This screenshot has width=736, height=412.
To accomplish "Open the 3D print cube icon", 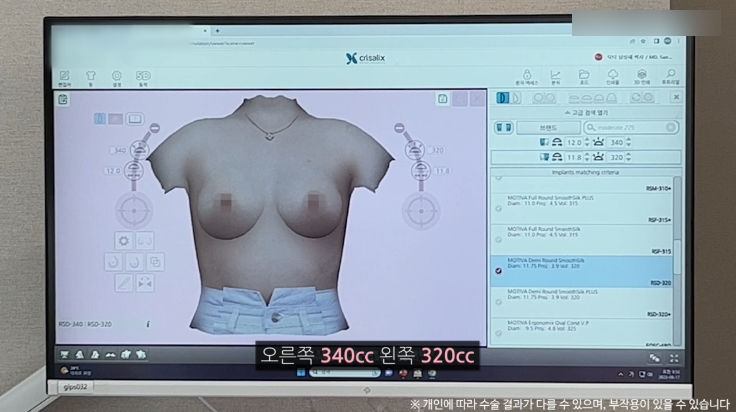I will (x=642, y=77).
